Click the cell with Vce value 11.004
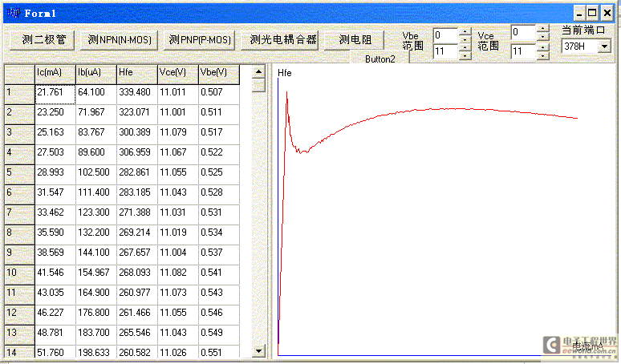 pyautogui.click(x=178, y=255)
